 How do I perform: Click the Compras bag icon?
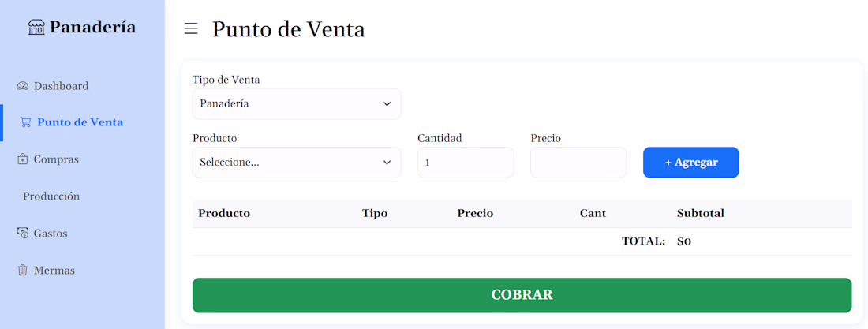(23, 159)
